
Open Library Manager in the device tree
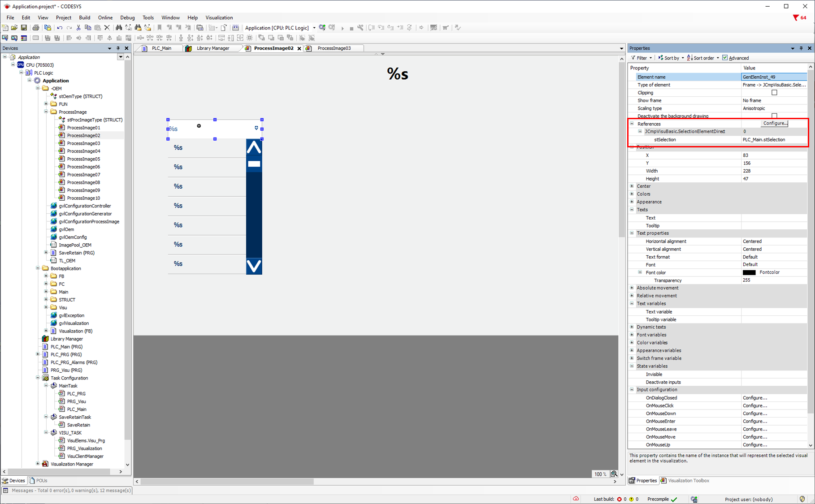pyautogui.click(x=66, y=339)
